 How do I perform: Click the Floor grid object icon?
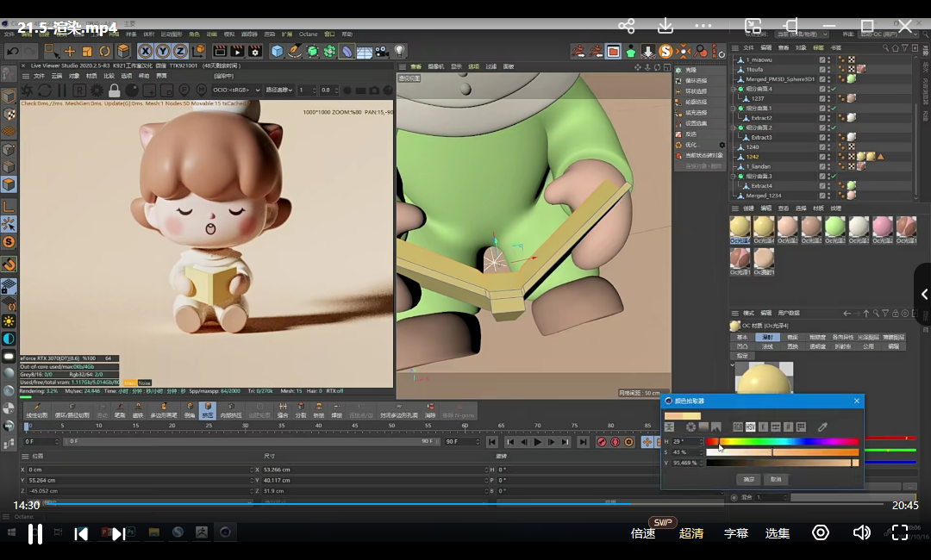click(x=364, y=52)
